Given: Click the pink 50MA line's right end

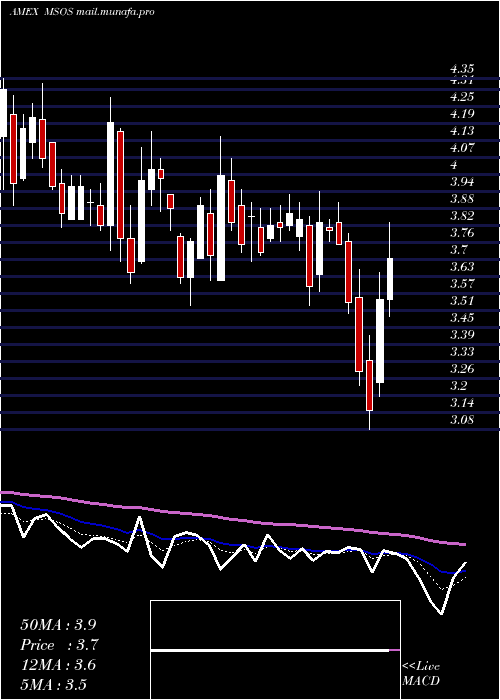Looking at the screenshot, I should coord(464,545).
